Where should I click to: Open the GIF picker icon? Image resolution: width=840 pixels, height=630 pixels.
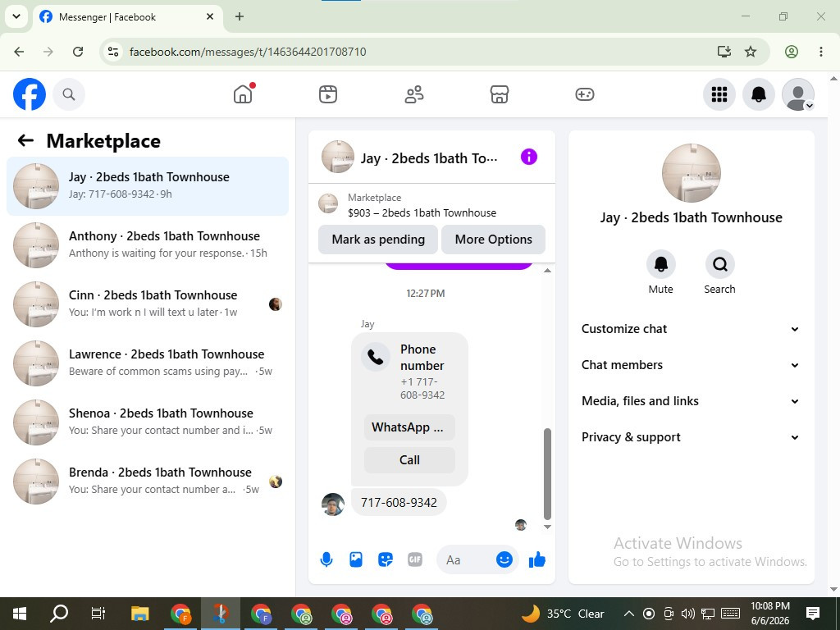point(415,559)
